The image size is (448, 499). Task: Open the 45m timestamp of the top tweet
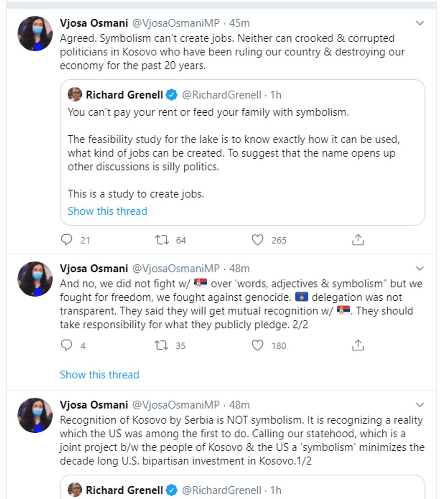240,23
